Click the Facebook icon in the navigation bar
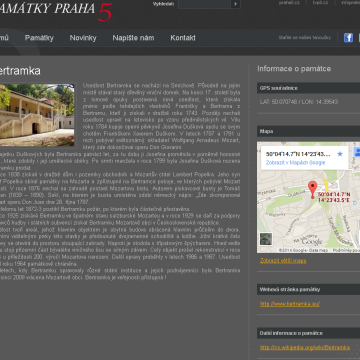Image resolution: width=360 pixels, height=360 pixels. pos(348,38)
